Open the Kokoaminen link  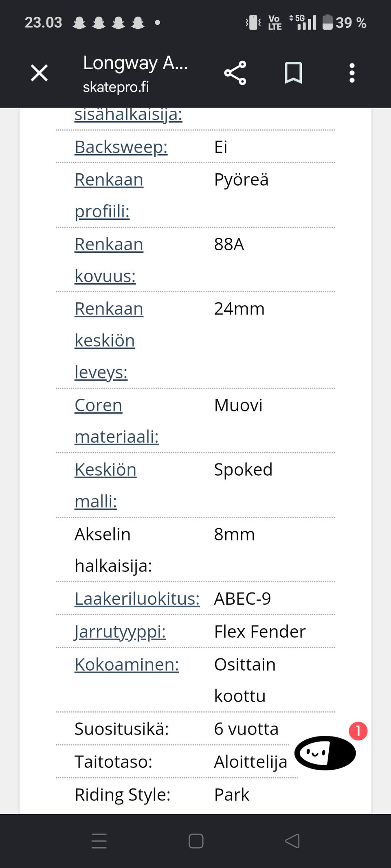point(127,665)
